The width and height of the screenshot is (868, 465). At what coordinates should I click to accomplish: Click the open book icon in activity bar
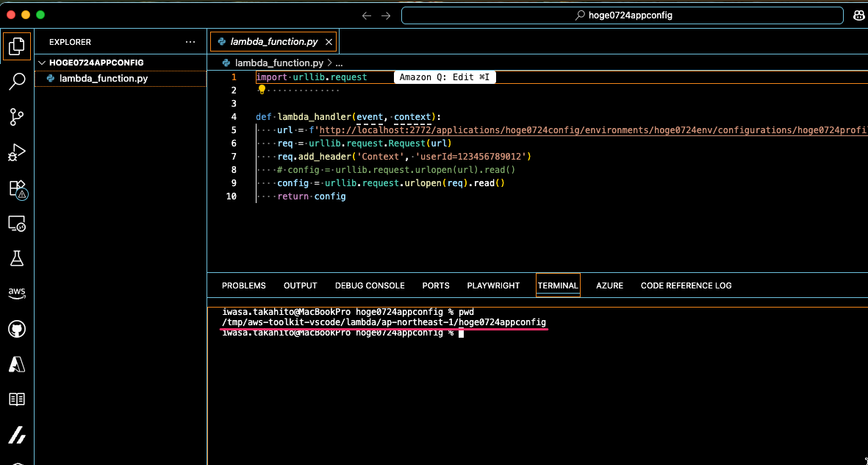pyautogui.click(x=17, y=399)
